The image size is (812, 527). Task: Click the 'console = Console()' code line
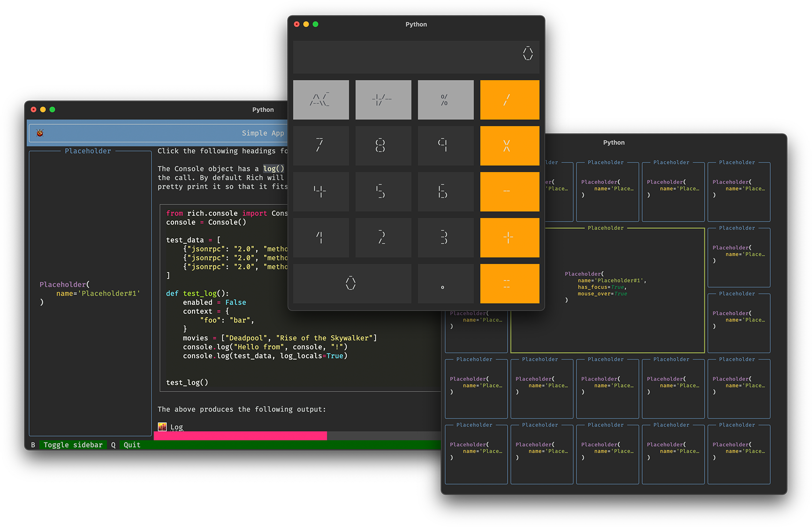pyautogui.click(x=206, y=222)
